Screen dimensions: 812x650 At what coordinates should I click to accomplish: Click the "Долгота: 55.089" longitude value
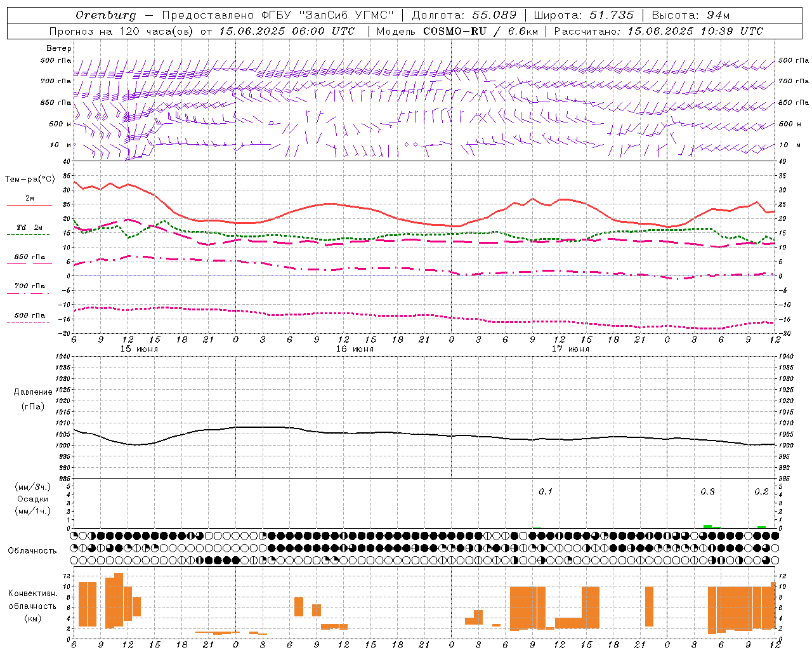click(x=464, y=15)
